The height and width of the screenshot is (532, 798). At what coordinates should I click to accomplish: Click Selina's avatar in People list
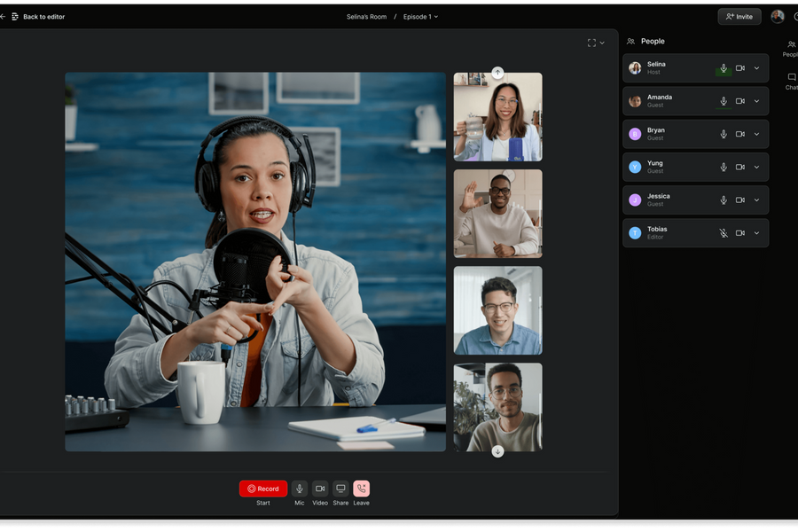point(635,68)
